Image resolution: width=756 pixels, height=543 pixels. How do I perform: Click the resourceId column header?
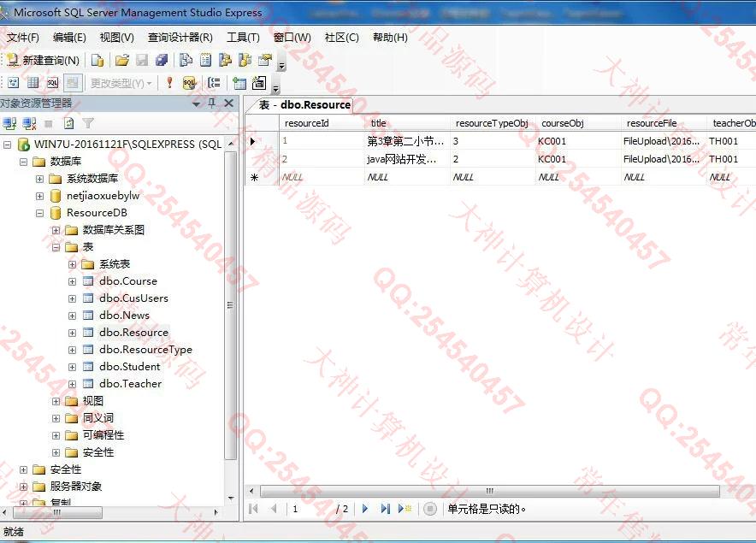pos(322,123)
